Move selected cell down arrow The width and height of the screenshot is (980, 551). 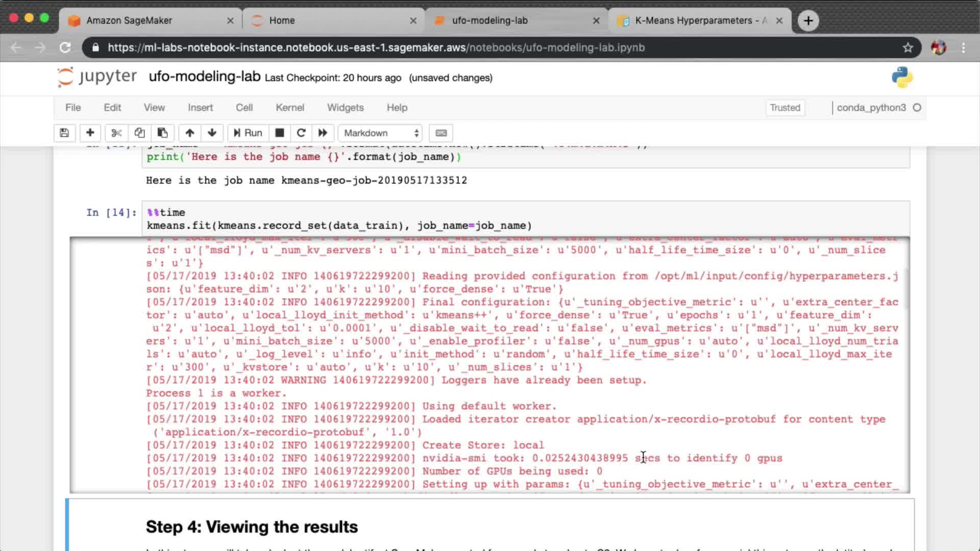212,133
